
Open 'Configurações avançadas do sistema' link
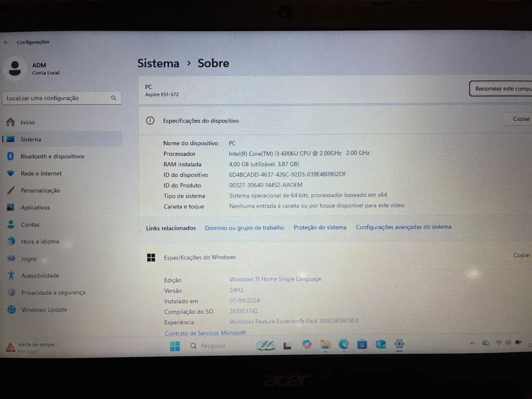coord(404,227)
